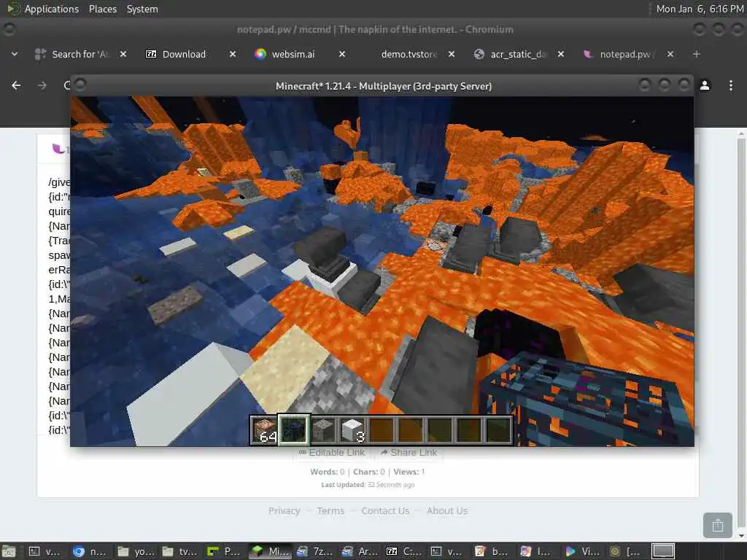The height and width of the screenshot is (560, 747).
Task: Click the workspace switcher in the taskbar
Action: point(662,551)
